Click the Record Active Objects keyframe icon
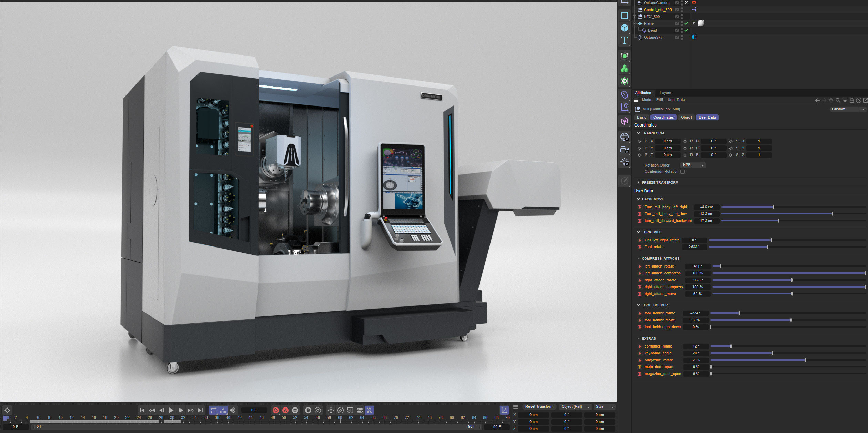The width and height of the screenshot is (868, 433). click(x=276, y=410)
